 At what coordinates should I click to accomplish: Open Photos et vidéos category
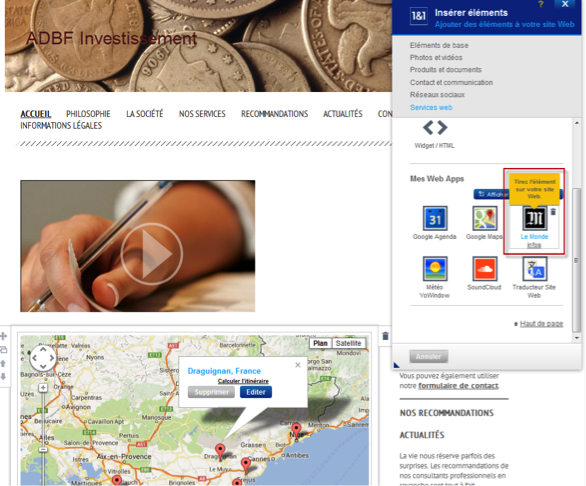[x=436, y=58]
